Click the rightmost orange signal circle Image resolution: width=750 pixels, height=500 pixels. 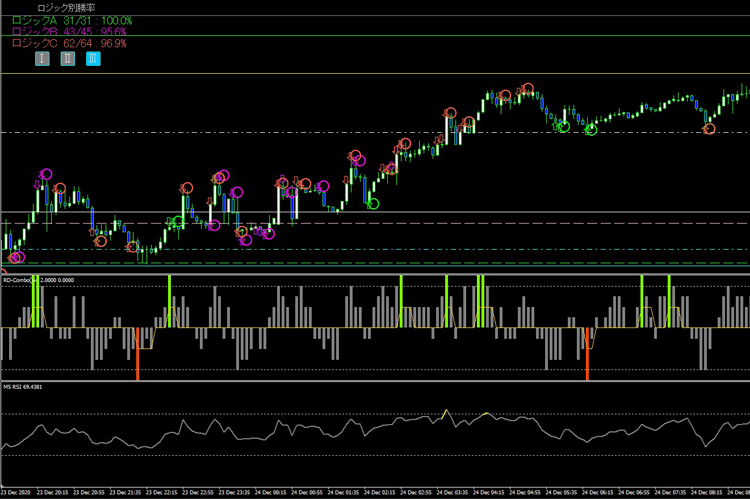tap(710, 128)
